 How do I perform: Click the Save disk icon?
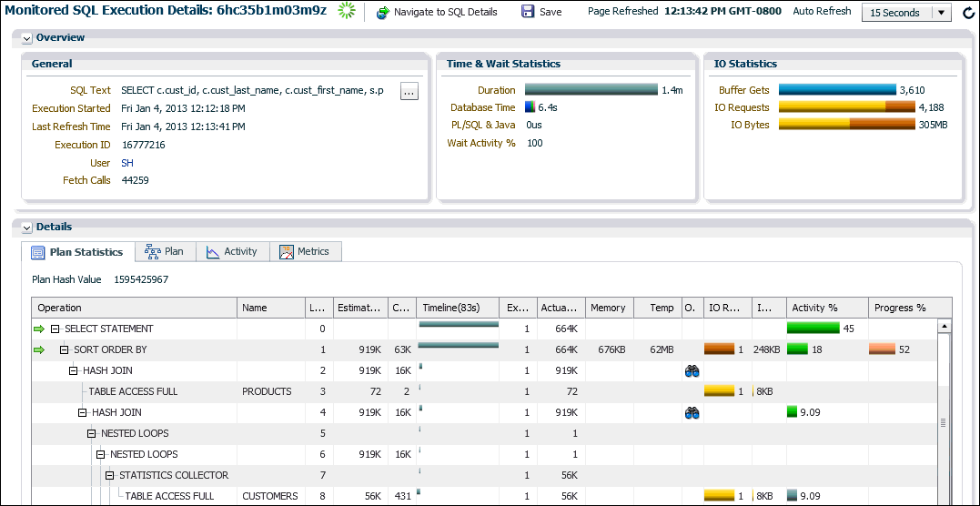click(528, 12)
